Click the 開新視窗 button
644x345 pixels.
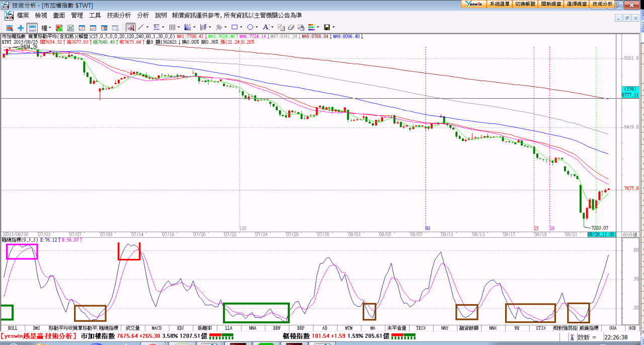click(551, 4)
